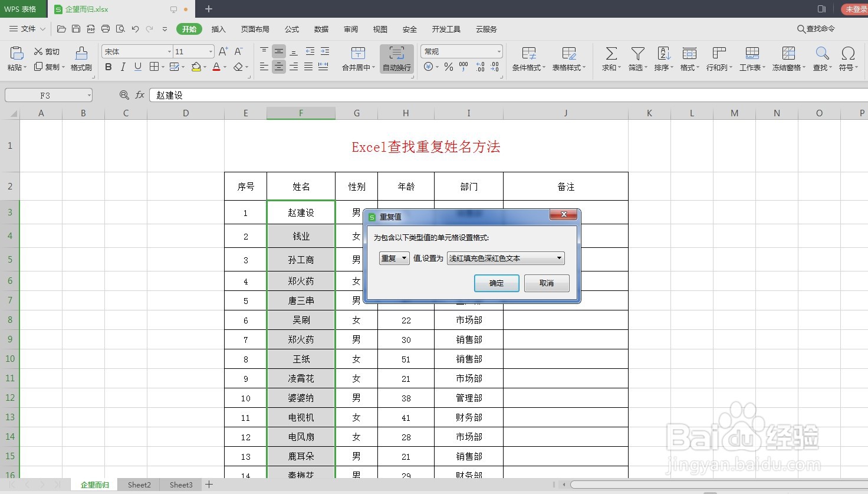Open the number format dropdown 常规
The image size is (868, 494).
pos(499,52)
